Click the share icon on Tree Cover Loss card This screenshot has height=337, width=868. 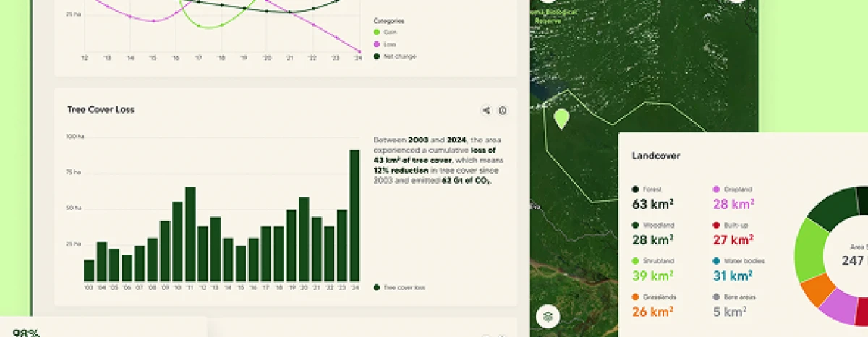[486, 111]
